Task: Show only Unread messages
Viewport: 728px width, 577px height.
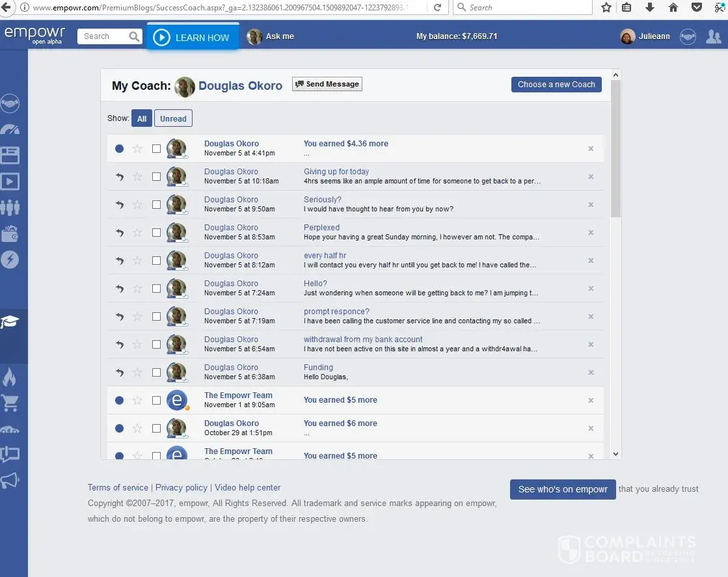Action: 173,118
